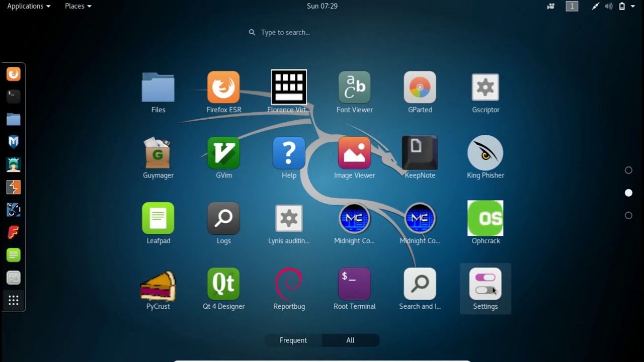Switch to the Frequent apps tab
Viewport: 644px width, 362px height.
click(x=293, y=340)
